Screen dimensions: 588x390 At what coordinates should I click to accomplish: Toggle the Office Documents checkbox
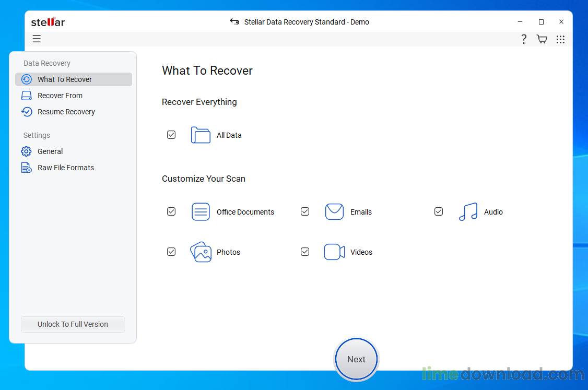pos(171,211)
